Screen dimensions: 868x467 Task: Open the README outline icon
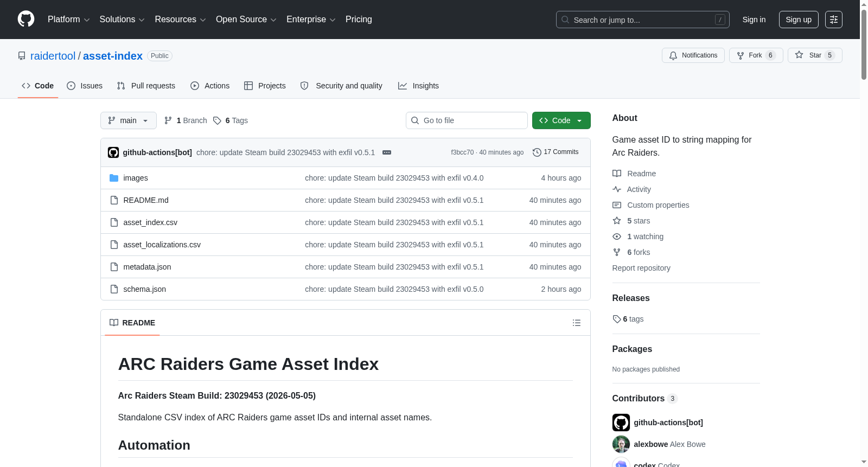(577, 323)
